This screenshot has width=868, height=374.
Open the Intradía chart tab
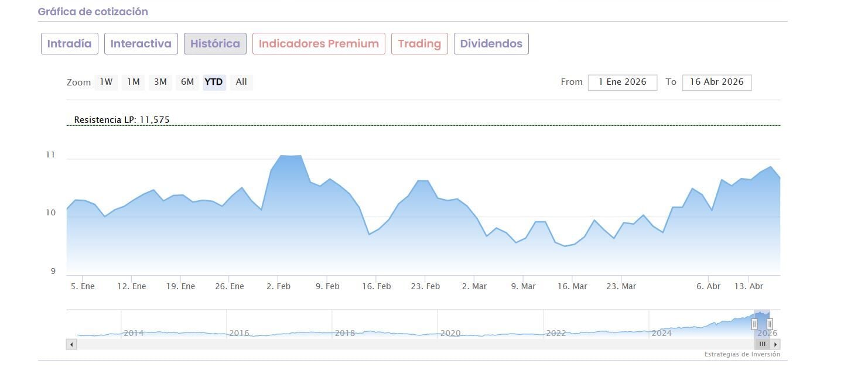click(69, 44)
